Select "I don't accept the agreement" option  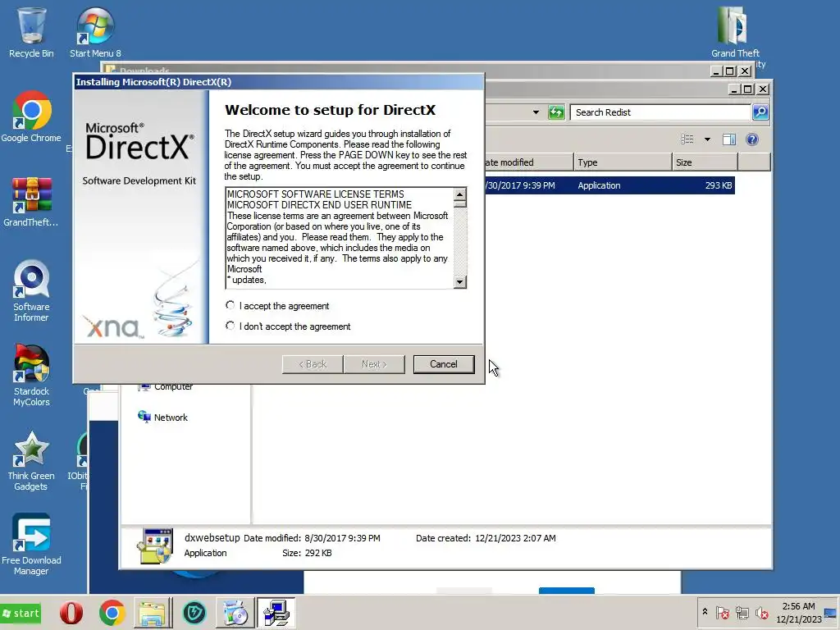click(231, 326)
